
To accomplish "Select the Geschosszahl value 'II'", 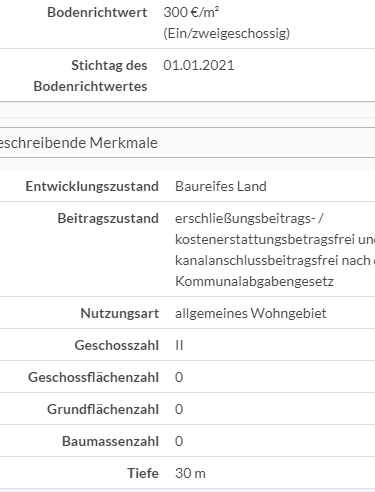I will 179,345.
